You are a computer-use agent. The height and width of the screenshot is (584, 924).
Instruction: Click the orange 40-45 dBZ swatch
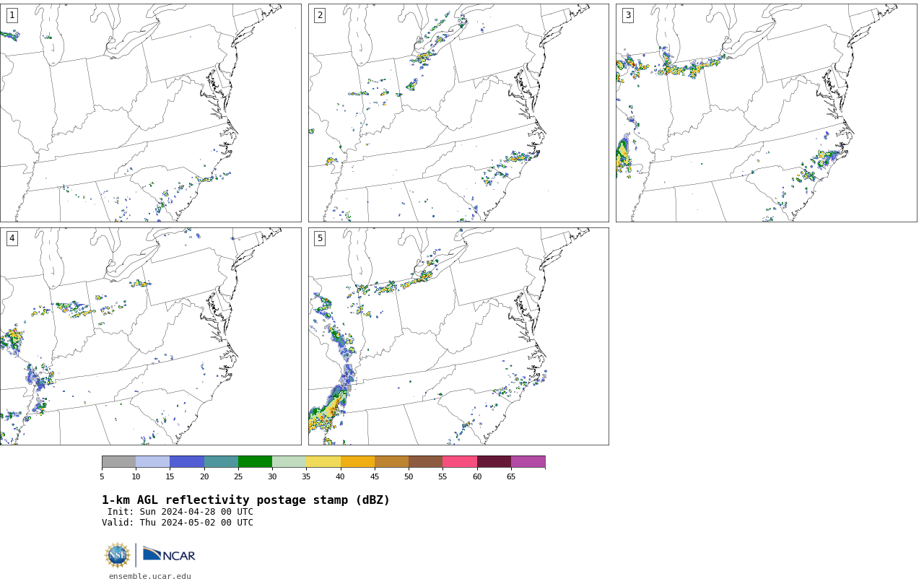357,462
